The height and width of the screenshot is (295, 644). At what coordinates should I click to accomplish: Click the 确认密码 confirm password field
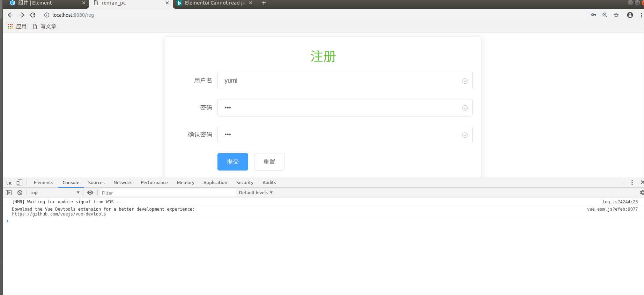pos(345,135)
